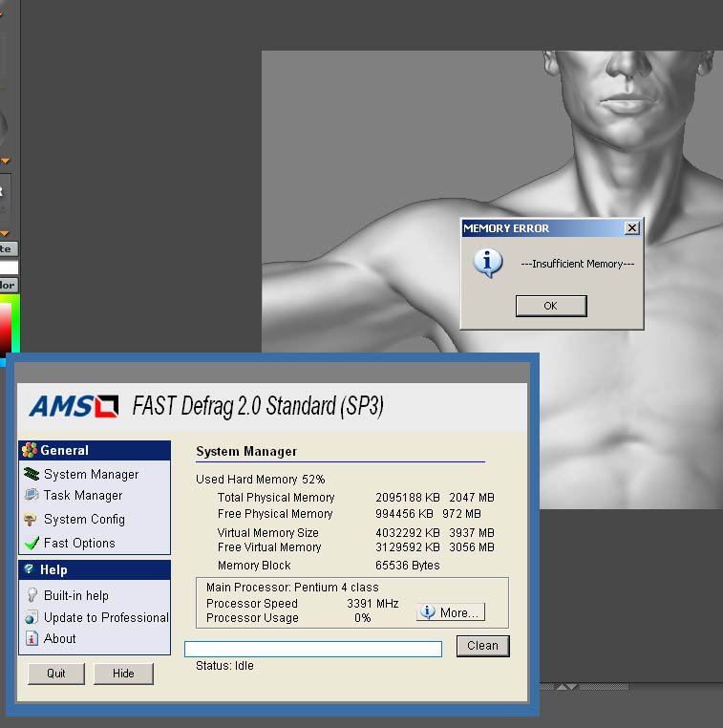The image size is (723, 728).
Task: Click the Task Manager icon
Action: (x=32, y=495)
